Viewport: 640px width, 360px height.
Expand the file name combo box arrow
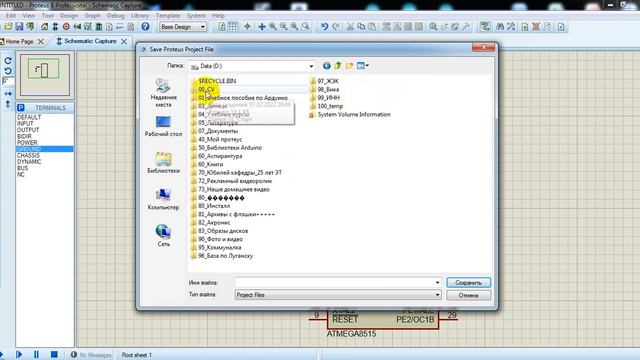pyautogui.click(x=437, y=282)
